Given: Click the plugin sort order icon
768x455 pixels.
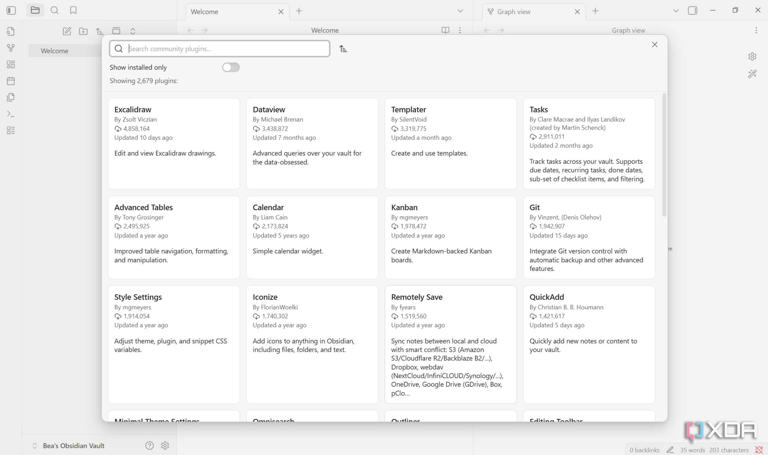Looking at the screenshot, I should [x=343, y=48].
